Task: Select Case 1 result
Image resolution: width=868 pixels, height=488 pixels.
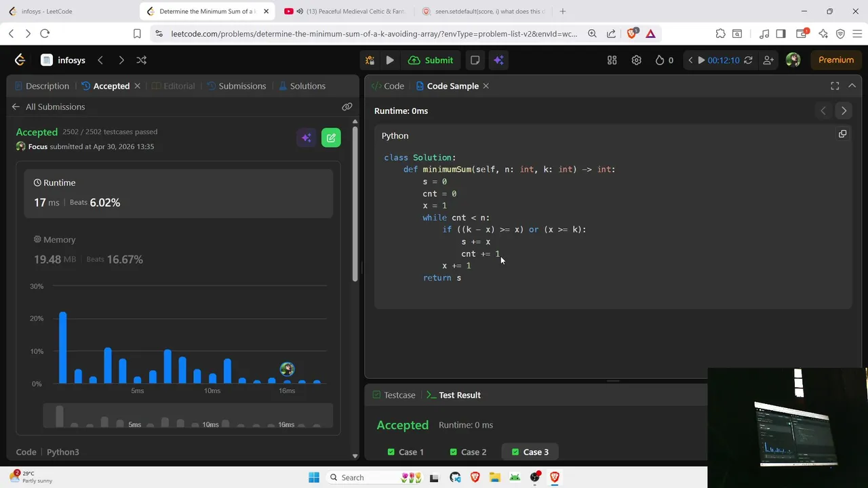Action: click(406, 452)
